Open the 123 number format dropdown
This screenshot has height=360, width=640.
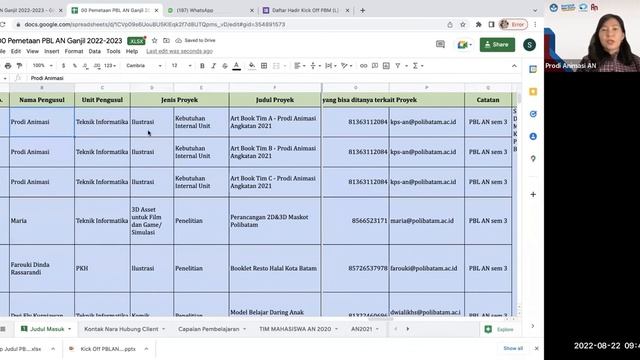point(110,66)
